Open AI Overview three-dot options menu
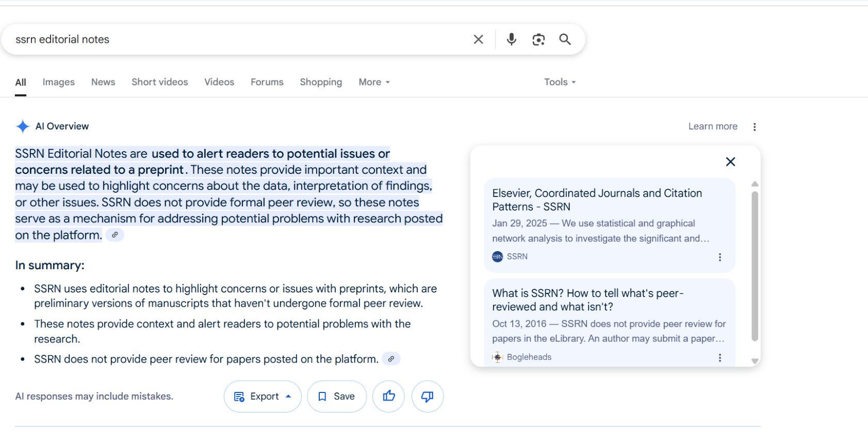868x444 pixels. [x=754, y=127]
